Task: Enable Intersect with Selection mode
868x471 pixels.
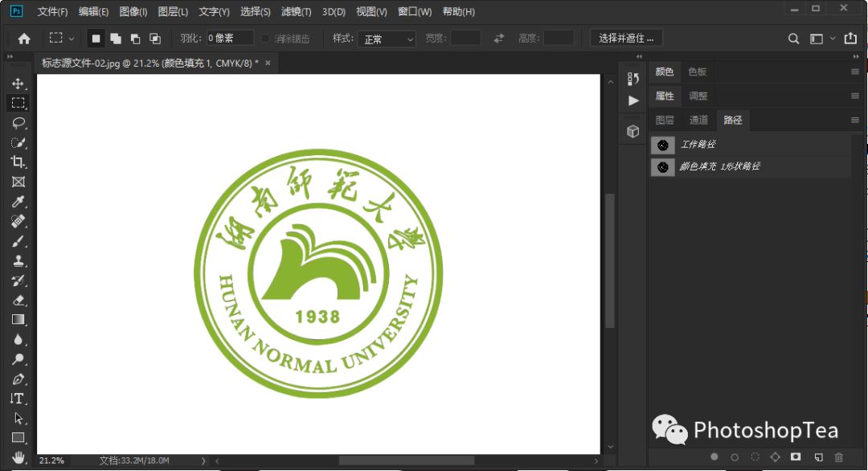Action: pos(155,39)
